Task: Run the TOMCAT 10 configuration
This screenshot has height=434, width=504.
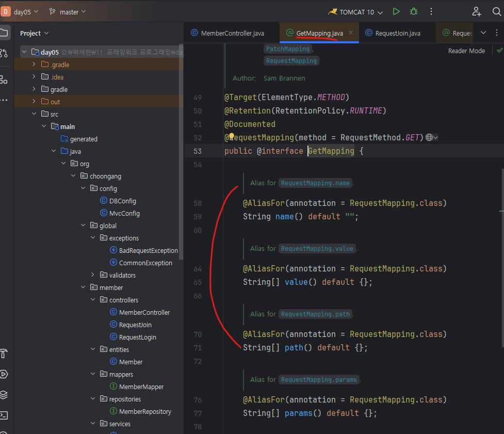Action: coord(396,11)
